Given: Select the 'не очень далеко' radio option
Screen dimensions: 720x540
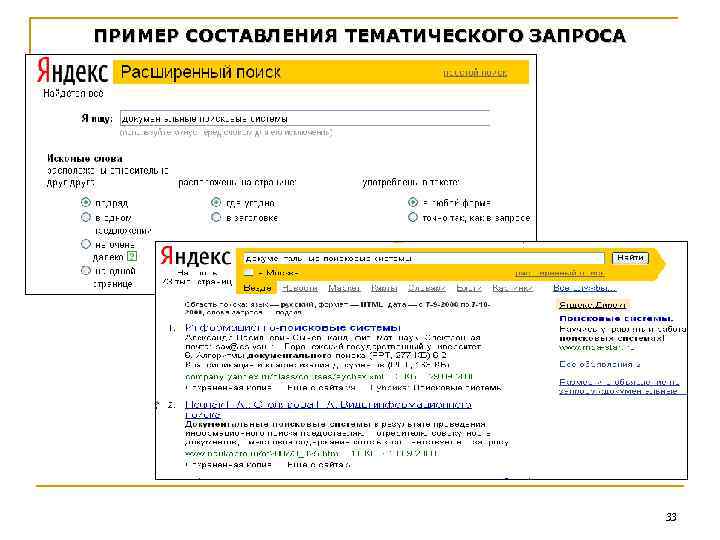Looking at the screenshot, I should (x=85, y=244).
